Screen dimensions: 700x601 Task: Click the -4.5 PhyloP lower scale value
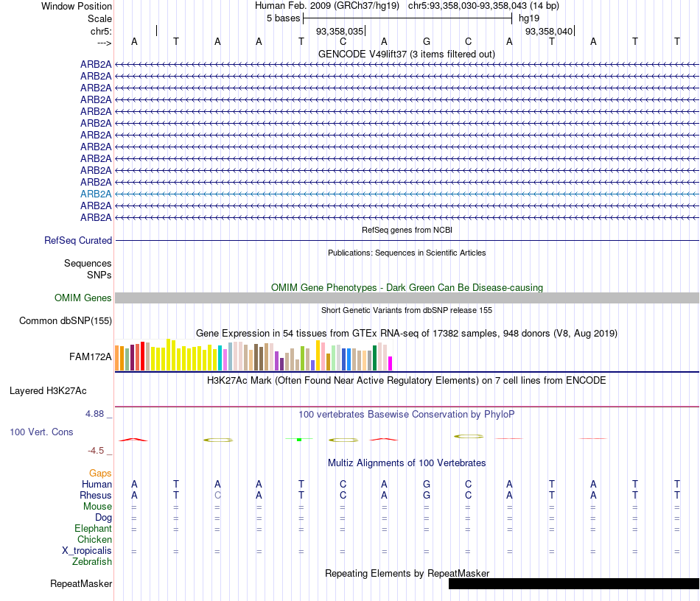point(96,451)
